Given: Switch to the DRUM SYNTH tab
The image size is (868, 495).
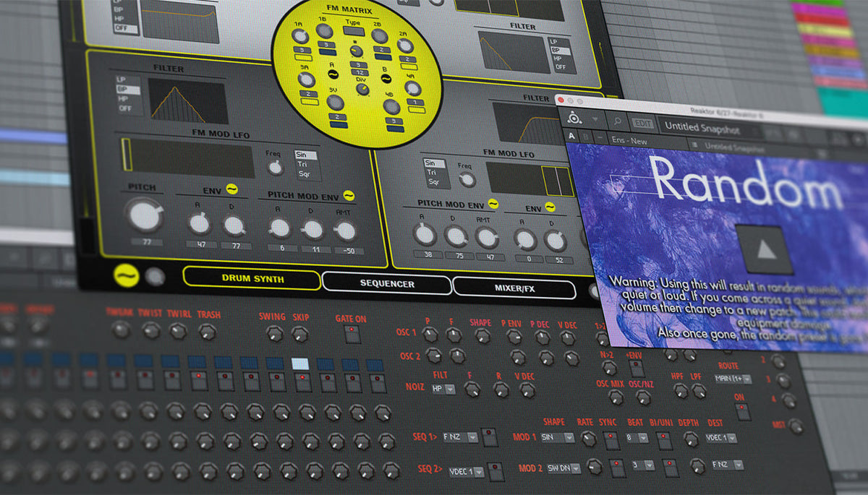Looking at the screenshot, I should click(x=251, y=278).
